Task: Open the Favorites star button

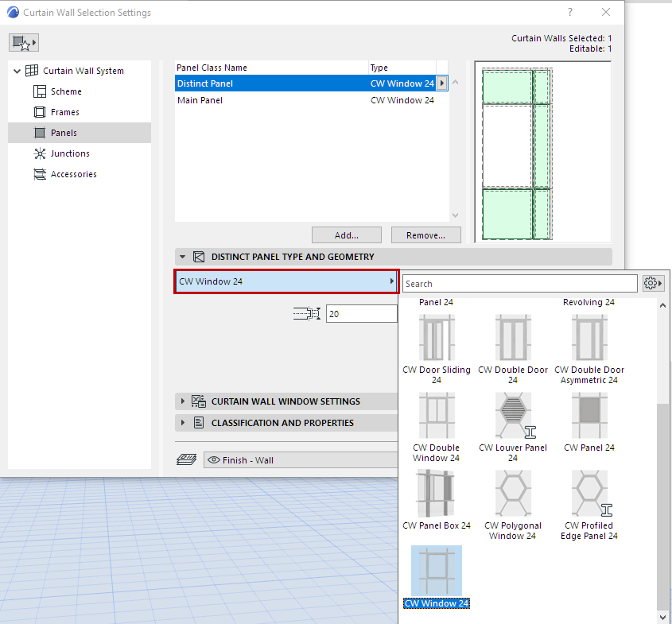Action: click(24, 43)
